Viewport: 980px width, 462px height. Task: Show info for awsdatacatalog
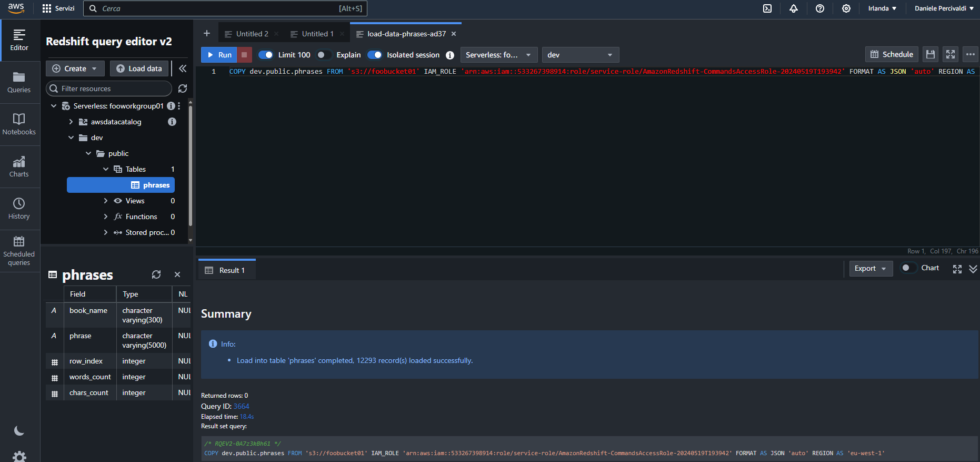tap(172, 122)
